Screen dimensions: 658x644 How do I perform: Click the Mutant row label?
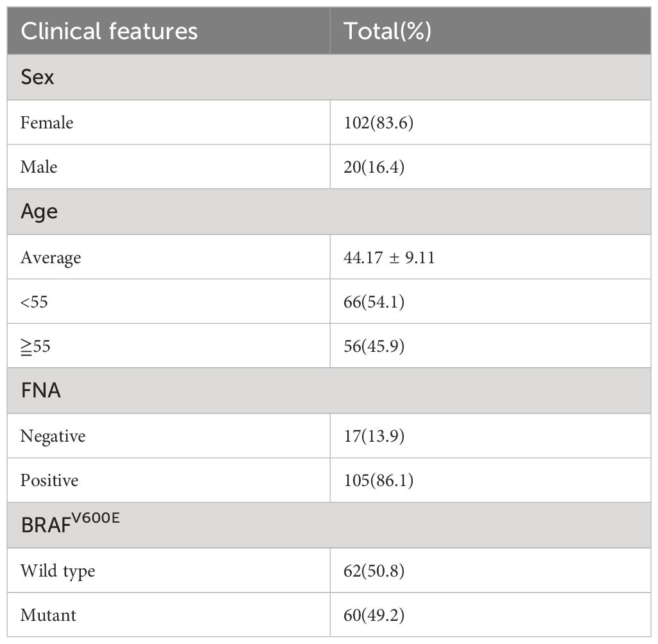48,615
